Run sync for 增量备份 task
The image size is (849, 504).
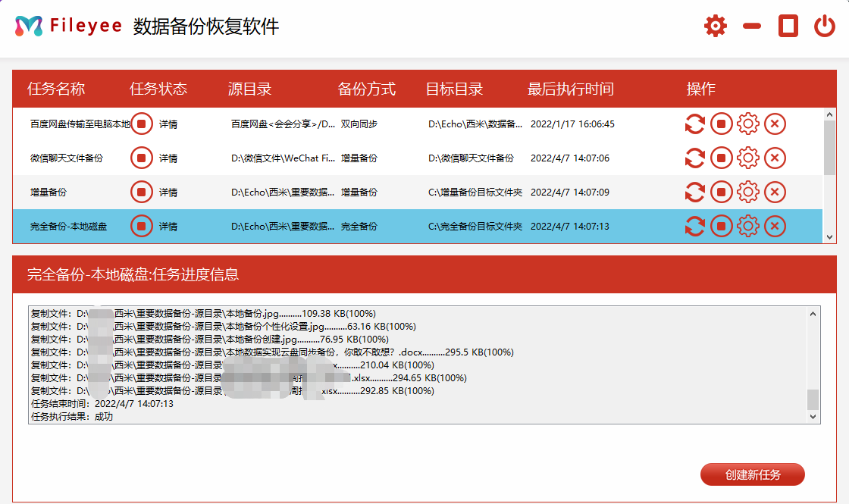[695, 192]
